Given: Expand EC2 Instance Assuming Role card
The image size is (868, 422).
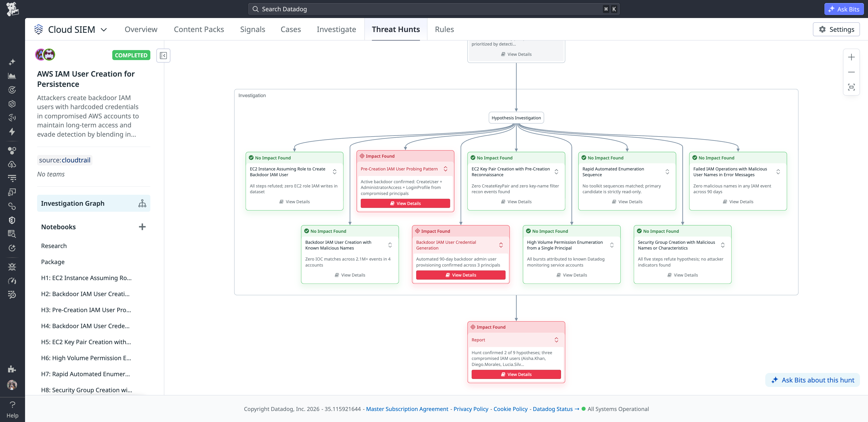Looking at the screenshot, I should point(335,172).
